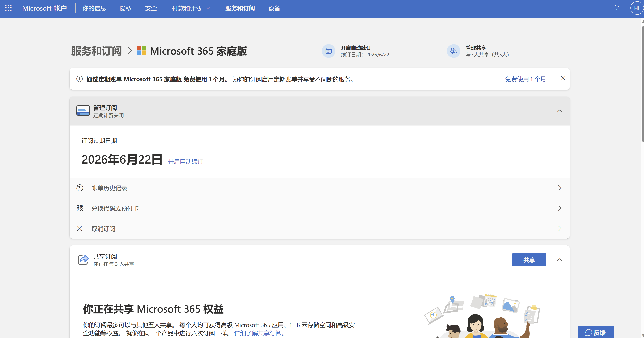644x338 pixels.
Task: Click the help question mark icon
Action: click(x=616, y=8)
